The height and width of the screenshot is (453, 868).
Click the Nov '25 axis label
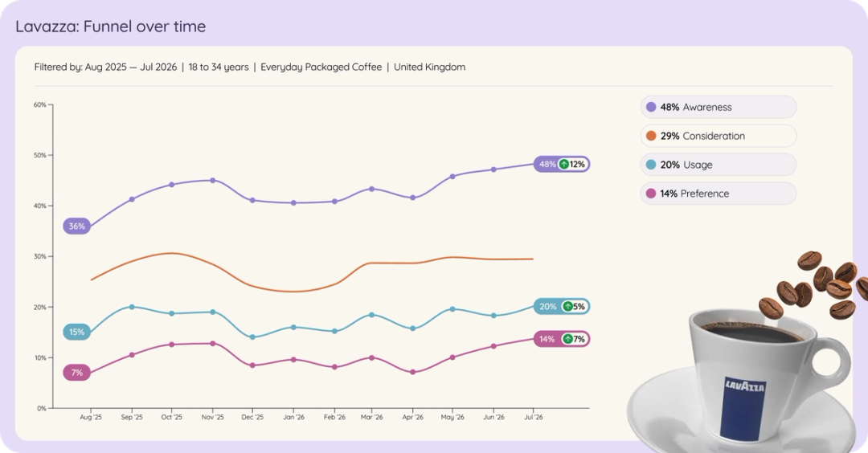tap(212, 418)
